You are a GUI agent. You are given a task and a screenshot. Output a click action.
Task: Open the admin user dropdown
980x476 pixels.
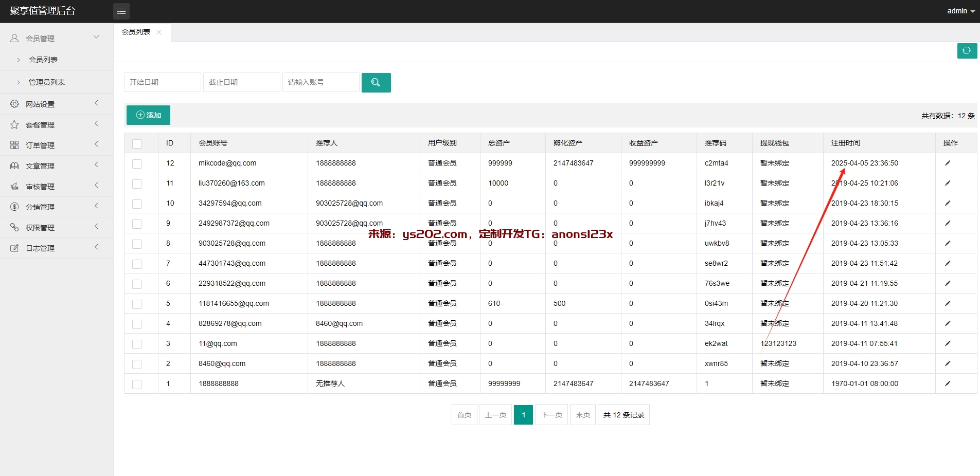[960, 11]
